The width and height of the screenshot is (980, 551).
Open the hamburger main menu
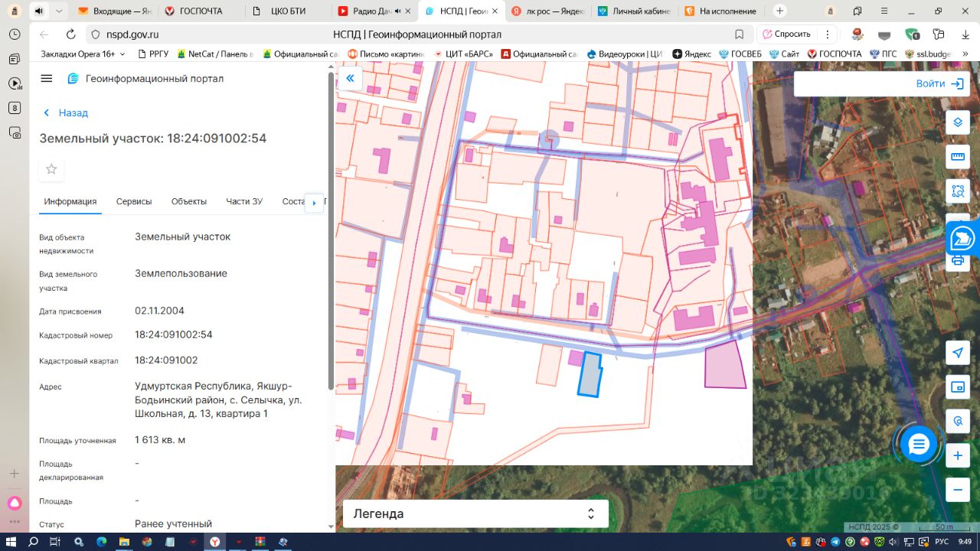[47, 79]
